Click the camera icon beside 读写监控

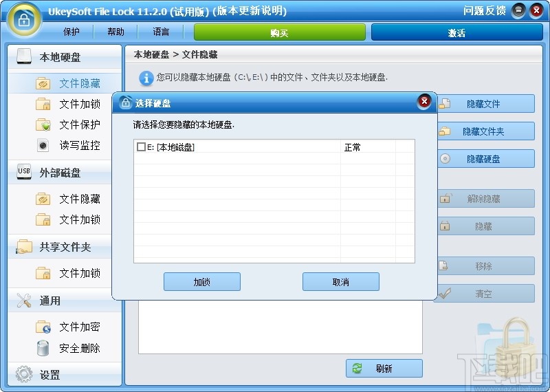[x=43, y=145]
